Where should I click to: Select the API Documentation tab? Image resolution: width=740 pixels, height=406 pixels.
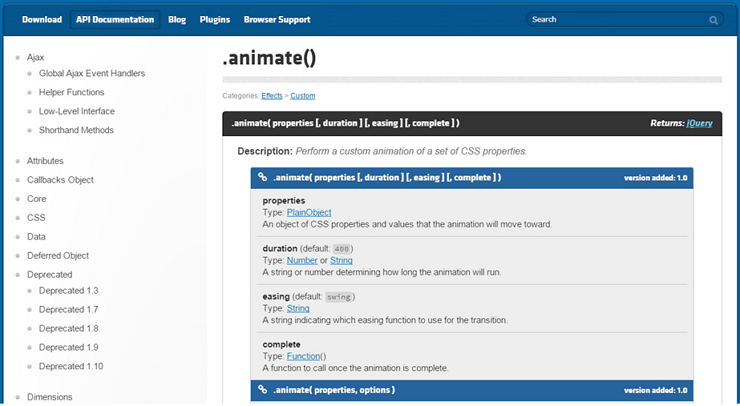115,20
